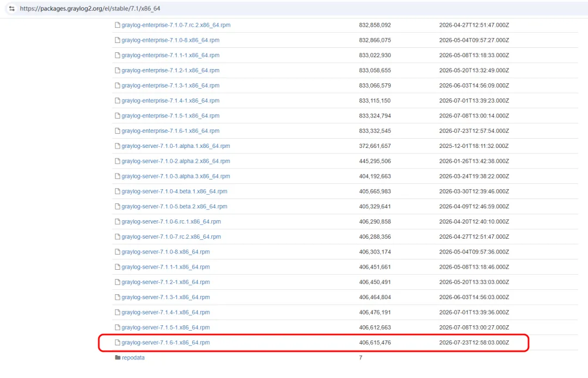588x378 pixels.
Task: Click timestamp 2026-07-08T13:00:27.000Z
Action: [474, 327]
